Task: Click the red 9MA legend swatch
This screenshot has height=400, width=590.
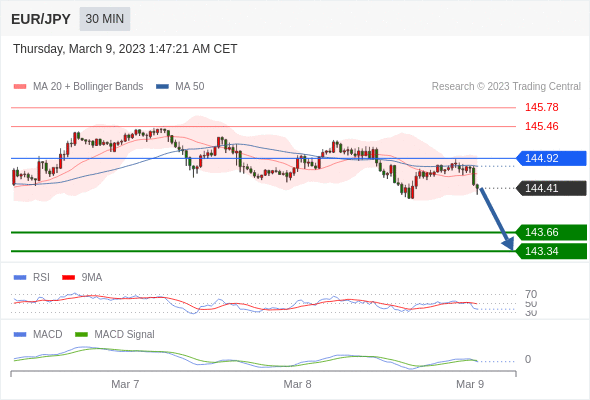Action: (x=68, y=278)
